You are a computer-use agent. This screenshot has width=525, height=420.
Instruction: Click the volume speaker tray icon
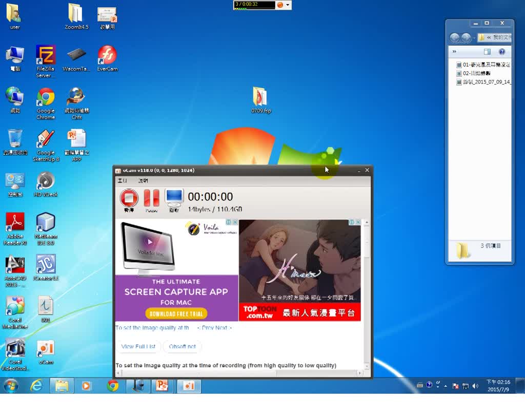pyautogui.click(x=475, y=386)
